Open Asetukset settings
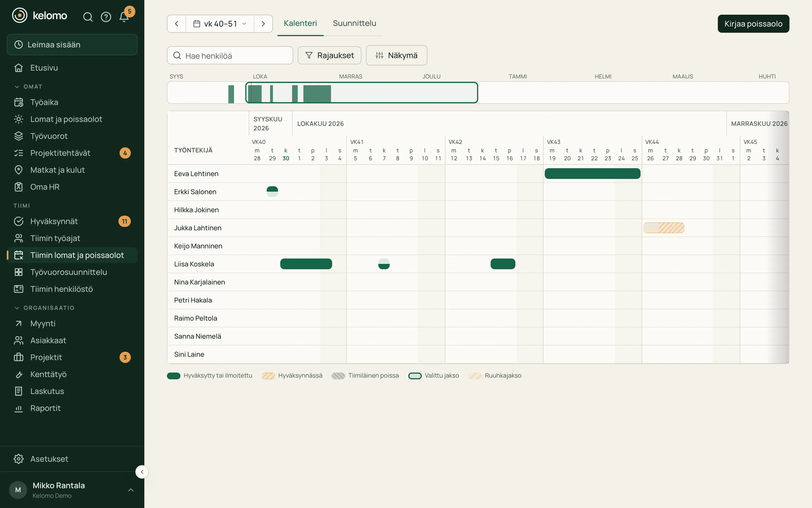The image size is (812, 508). (72, 459)
